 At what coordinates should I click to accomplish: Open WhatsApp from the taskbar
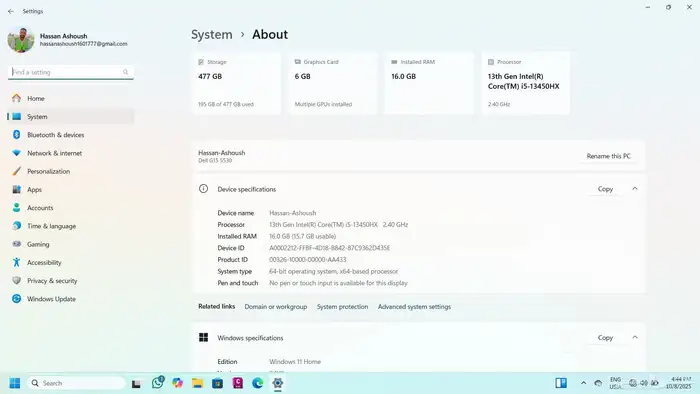tap(158, 383)
